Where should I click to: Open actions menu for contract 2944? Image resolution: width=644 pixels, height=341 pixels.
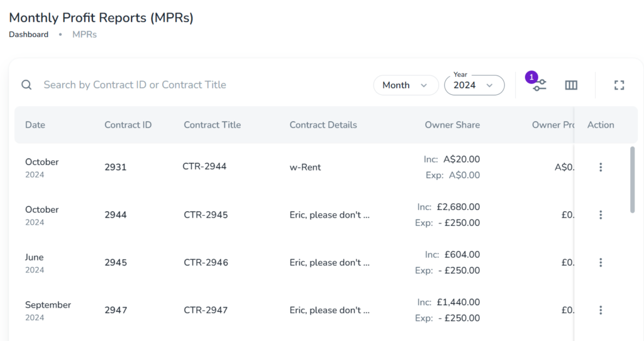point(601,215)
